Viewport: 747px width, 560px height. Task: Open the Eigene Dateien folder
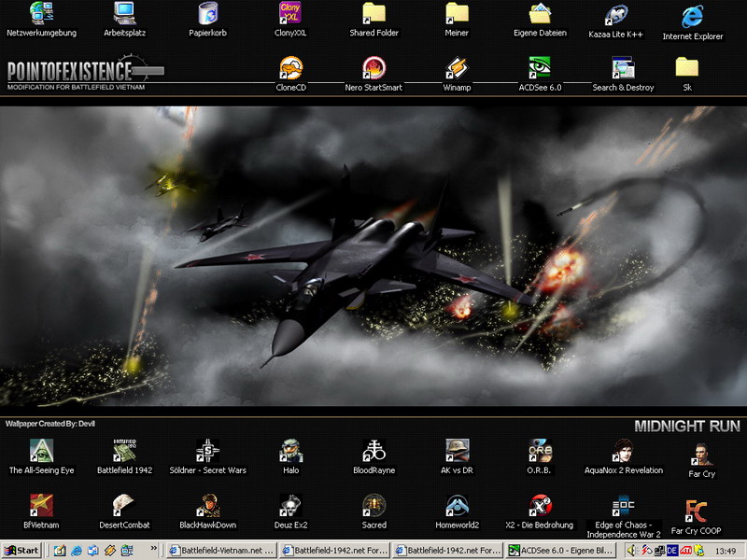[541, 20]
